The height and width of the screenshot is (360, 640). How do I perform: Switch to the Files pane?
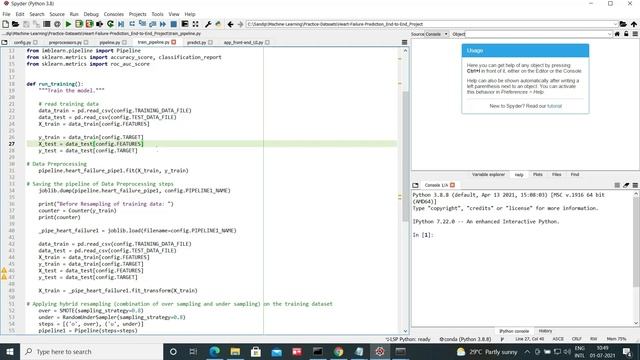click(556, 174)
